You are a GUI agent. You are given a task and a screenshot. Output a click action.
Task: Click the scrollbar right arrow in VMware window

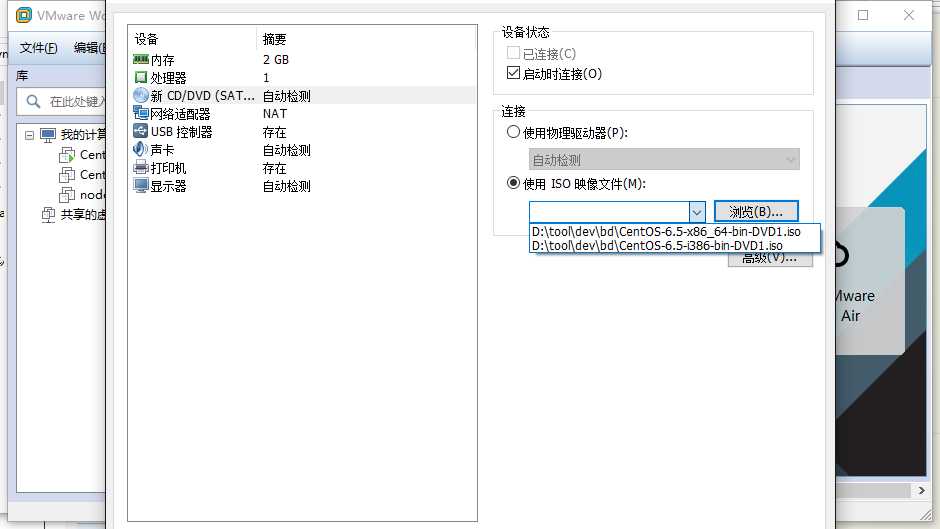(x=921, y=491)
